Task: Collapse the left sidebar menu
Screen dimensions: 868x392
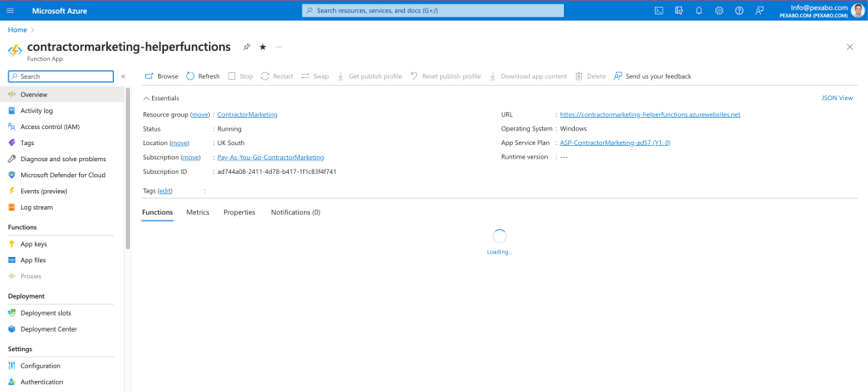Action: [x=123, y=76]
